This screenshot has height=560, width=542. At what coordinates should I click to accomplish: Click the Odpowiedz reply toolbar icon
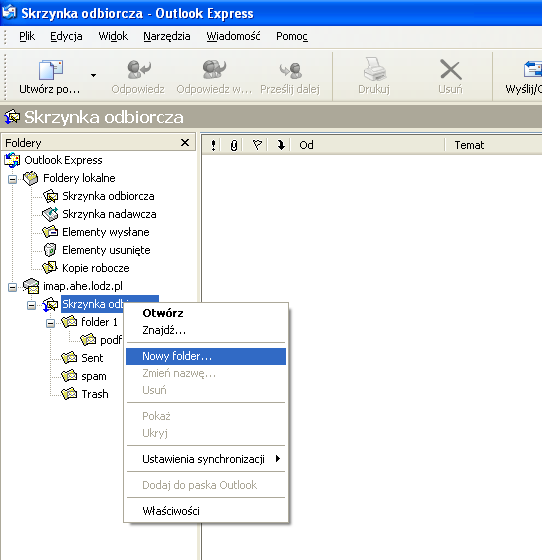click(138, 70)
